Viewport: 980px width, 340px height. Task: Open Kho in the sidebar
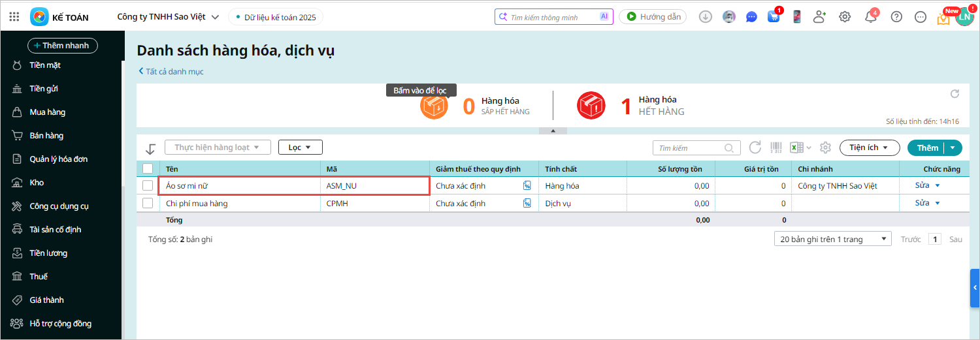(37, 183)
